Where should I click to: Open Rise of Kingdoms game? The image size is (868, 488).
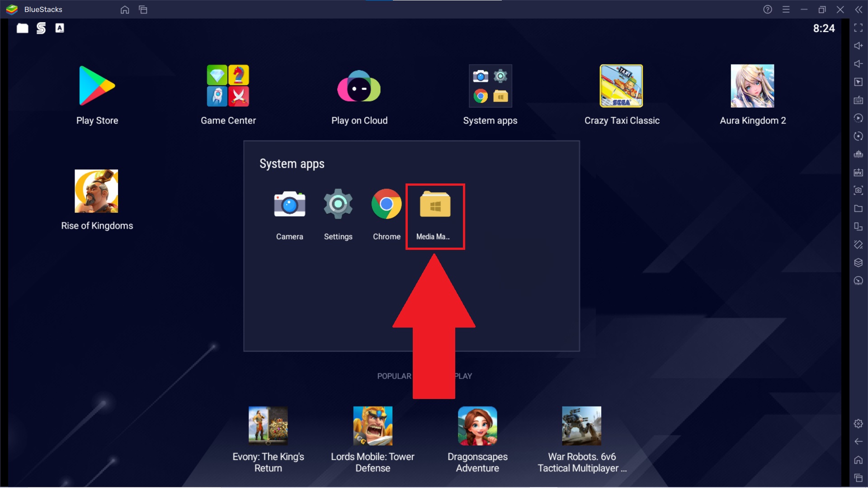click(x=97, y=191)
